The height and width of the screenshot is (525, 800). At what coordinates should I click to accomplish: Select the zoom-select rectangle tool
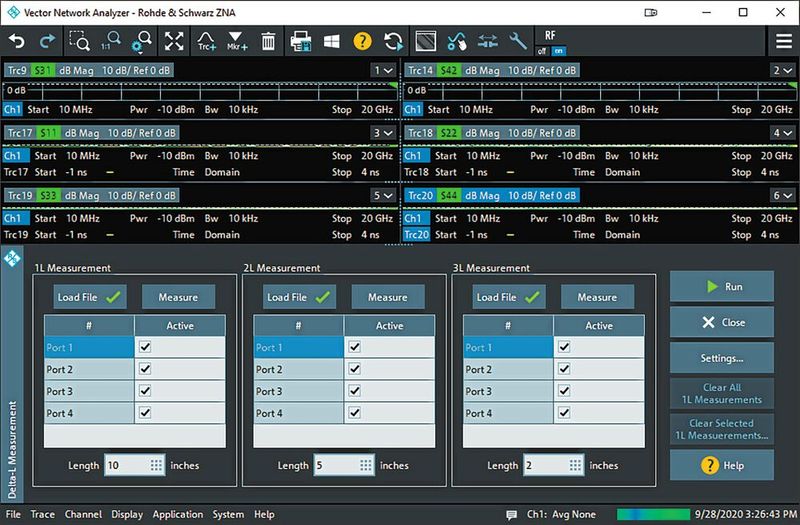click(x=79, y=41)
